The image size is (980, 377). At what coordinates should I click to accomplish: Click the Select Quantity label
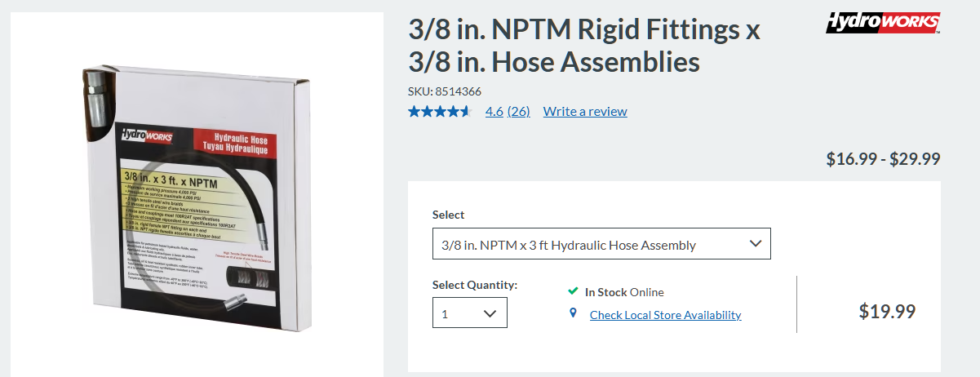click(x=475, y=285)
